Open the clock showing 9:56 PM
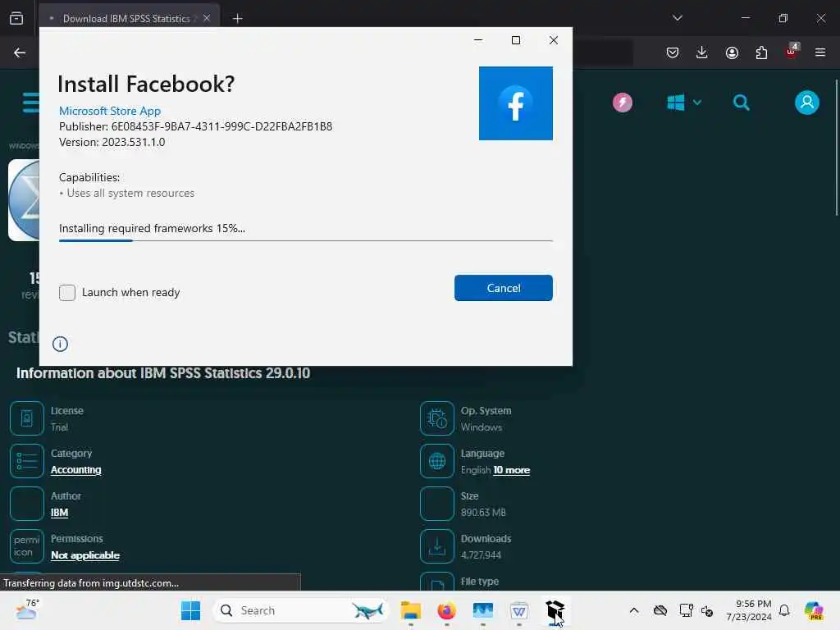 749,610
